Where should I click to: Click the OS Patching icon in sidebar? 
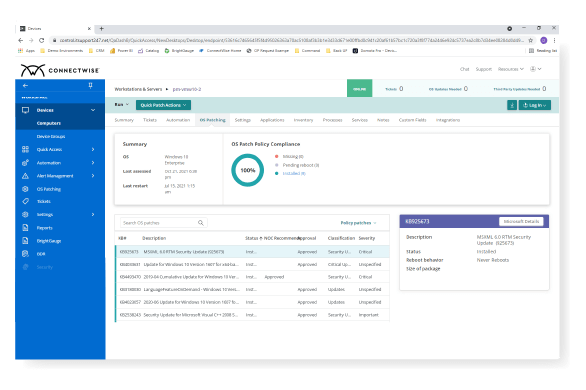[25, 189]
